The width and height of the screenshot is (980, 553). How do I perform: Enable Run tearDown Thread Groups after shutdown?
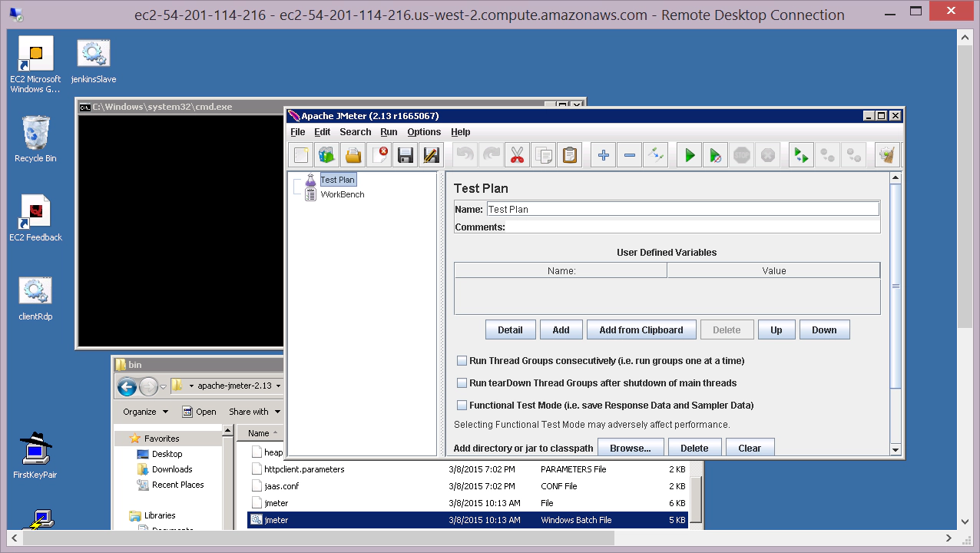pyautogui.click(x=462, y=382)
